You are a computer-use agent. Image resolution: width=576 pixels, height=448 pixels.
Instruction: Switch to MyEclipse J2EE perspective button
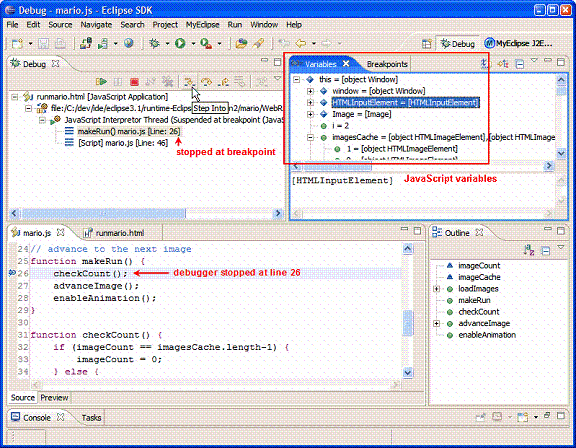click(518, 43)
